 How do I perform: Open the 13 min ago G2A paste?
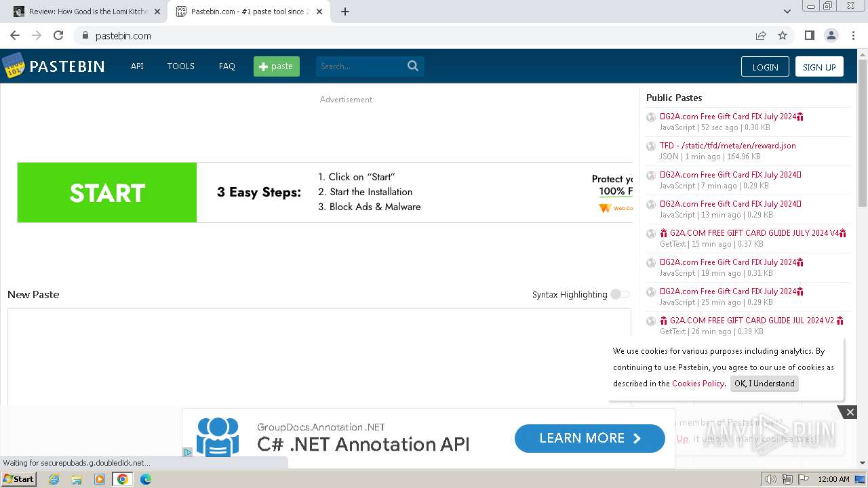730,203
